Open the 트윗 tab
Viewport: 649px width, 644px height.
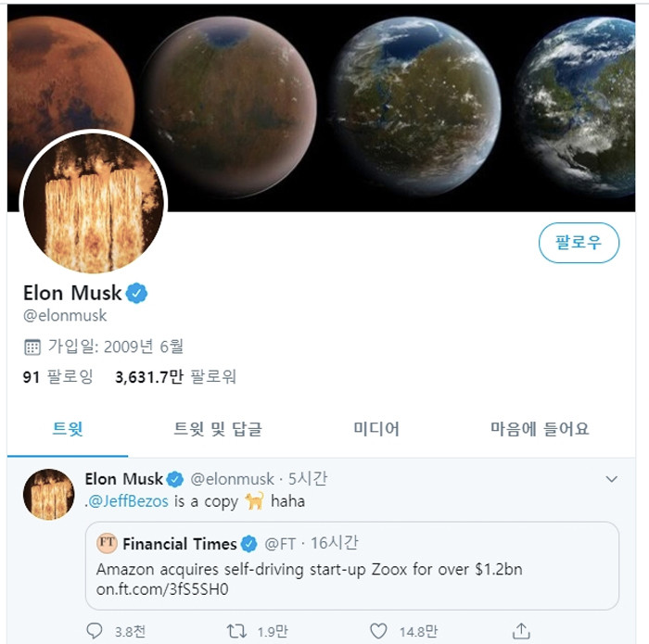[x=68, y=429]
